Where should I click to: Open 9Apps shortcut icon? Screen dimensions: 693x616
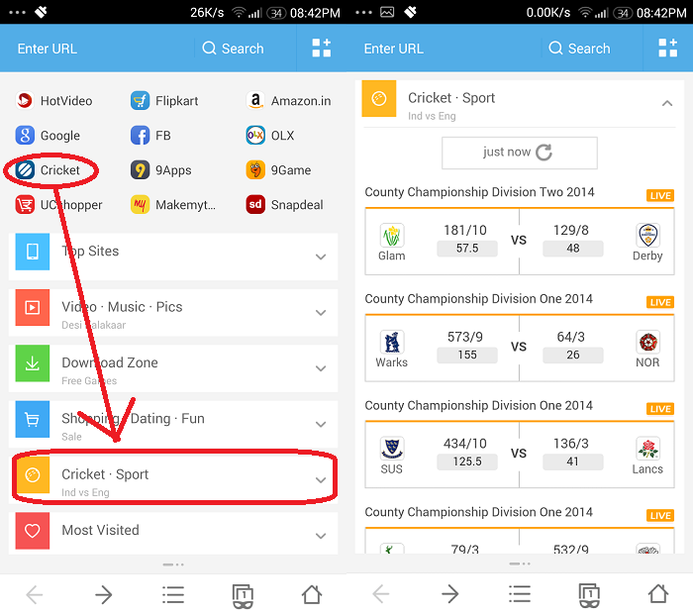pos(141,169)
